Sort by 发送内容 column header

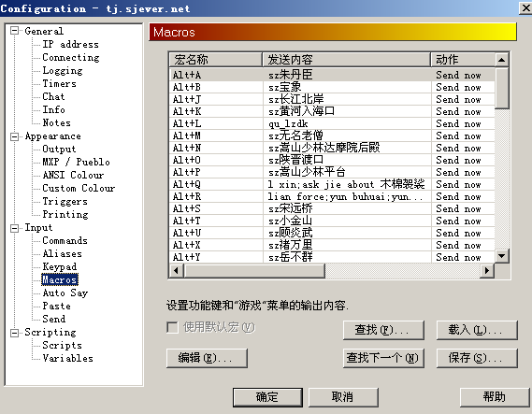tap(347, 60)
